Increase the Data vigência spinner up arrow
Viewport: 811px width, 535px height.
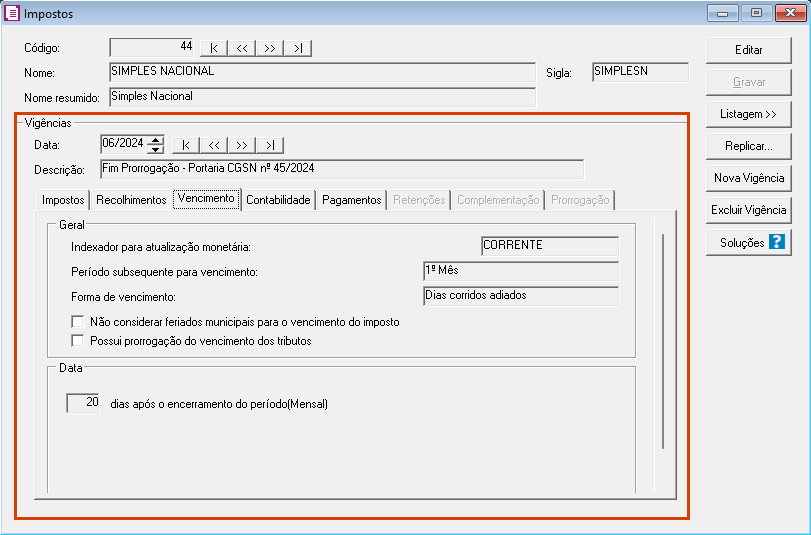tap(155, 140)
